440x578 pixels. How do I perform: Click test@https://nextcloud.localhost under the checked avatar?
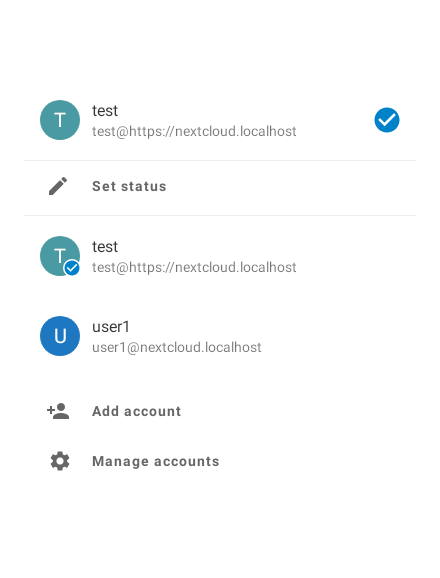pos(194,267)
